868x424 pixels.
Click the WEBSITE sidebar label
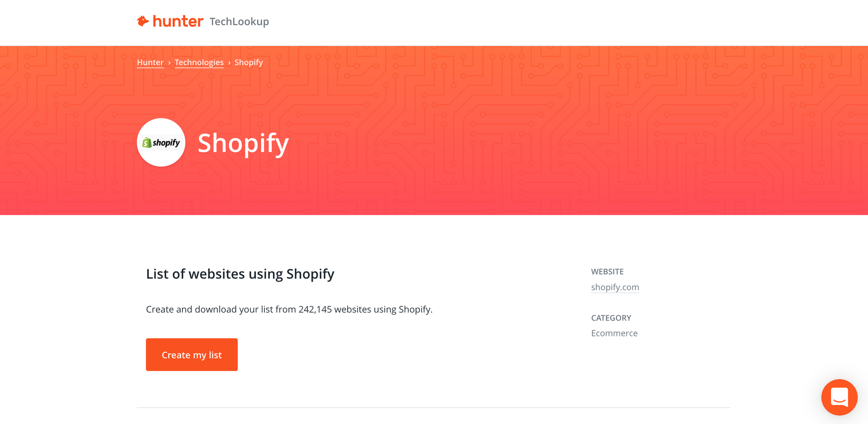pos(607,272)
